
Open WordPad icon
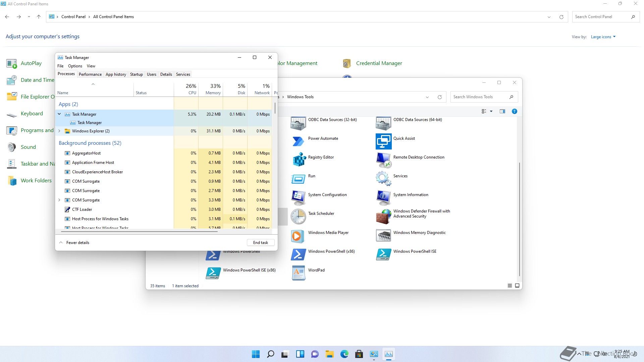[298, 273]
